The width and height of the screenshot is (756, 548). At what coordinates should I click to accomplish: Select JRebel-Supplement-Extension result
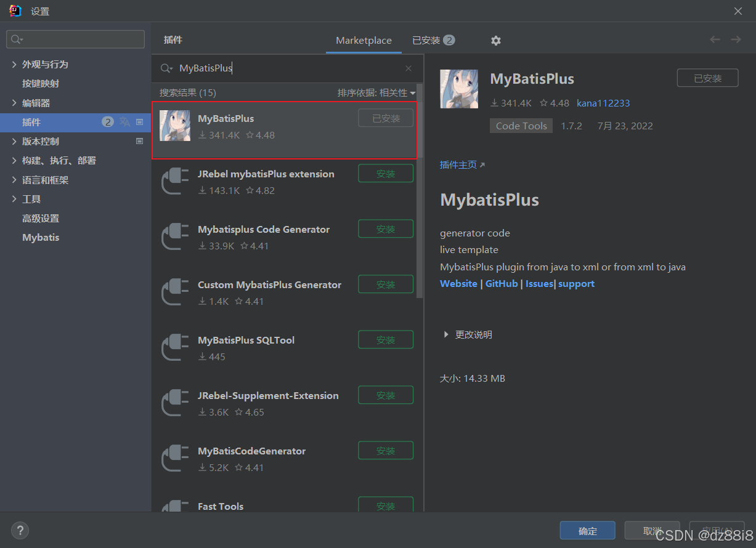coord(285,408)
